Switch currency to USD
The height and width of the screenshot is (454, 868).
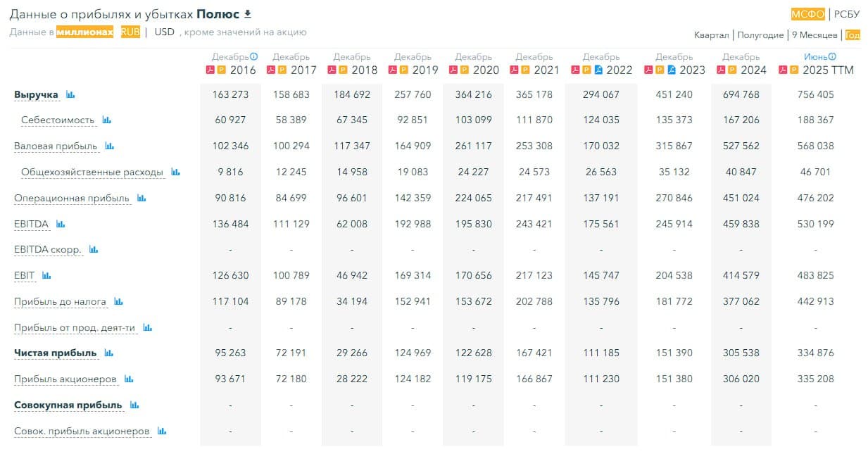click(x=164, y=32)
